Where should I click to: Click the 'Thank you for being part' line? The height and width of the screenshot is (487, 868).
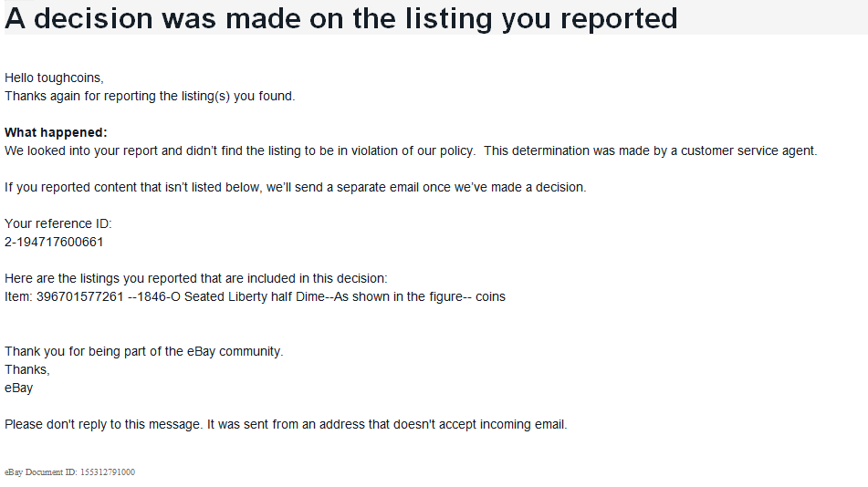[x=144, y=351]
